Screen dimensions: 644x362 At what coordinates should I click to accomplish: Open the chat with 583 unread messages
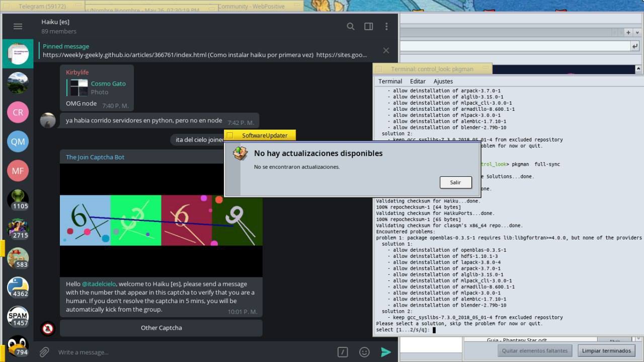[18, 258]
